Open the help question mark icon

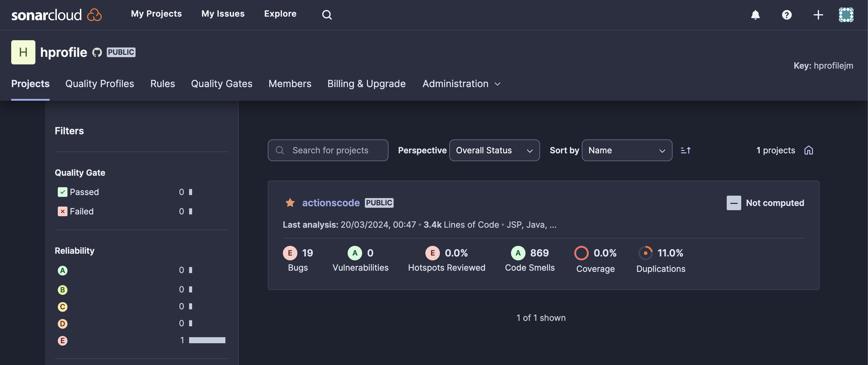tap(786, 15)
